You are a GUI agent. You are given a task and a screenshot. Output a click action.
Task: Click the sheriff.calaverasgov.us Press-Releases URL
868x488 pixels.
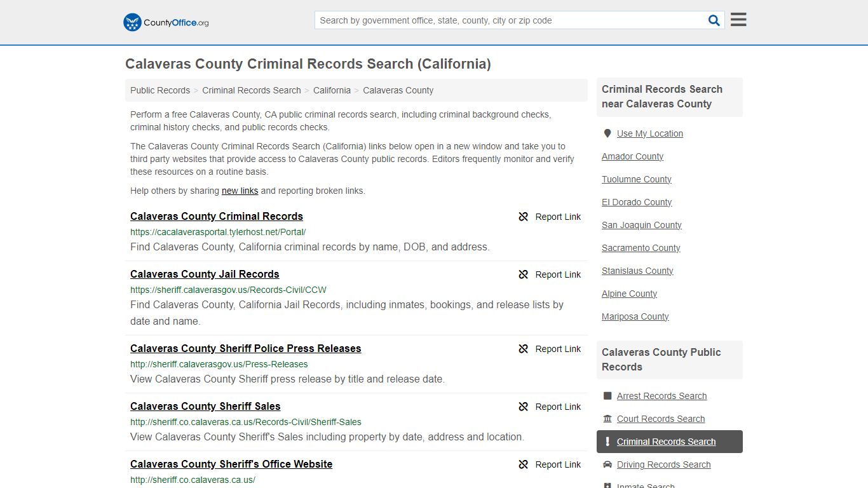click(x=219, y=364)
